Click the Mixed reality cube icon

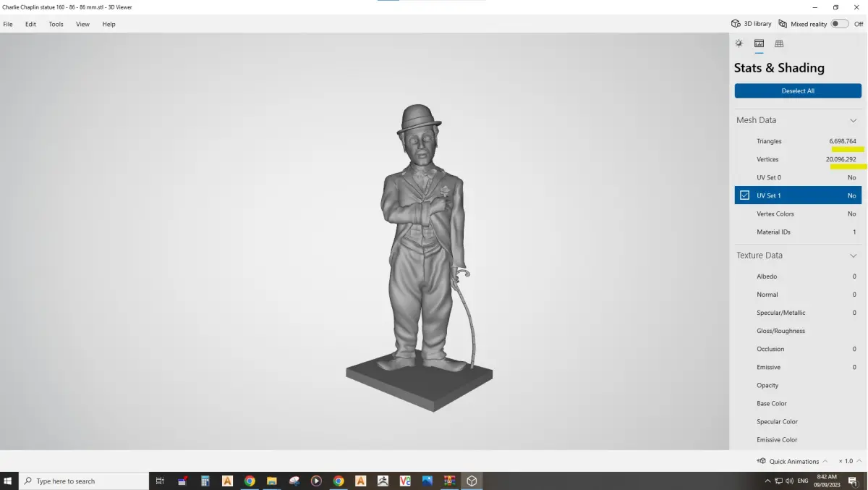coord(783,24)
